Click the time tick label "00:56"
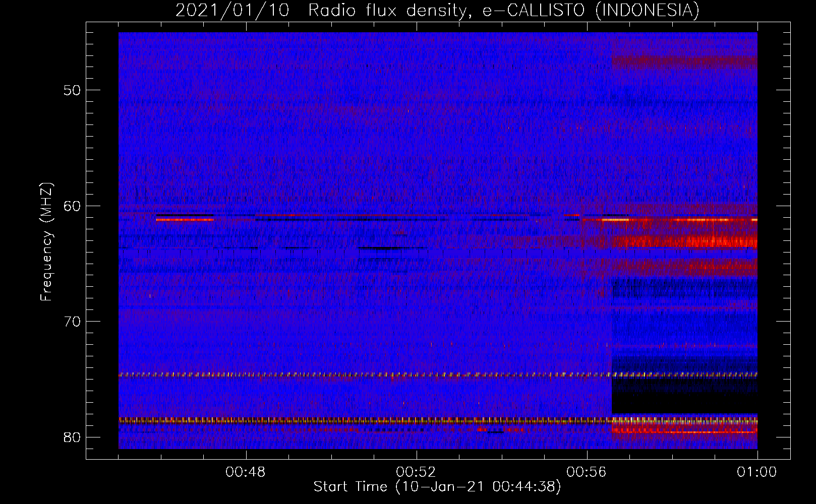Screen dimensions: 816x504 [587, 472]
